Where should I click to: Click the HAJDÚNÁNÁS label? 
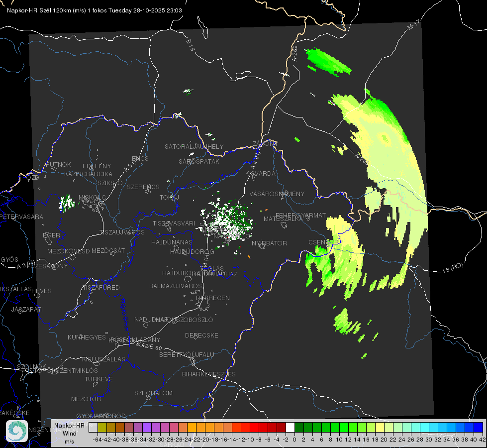(172, 242)
